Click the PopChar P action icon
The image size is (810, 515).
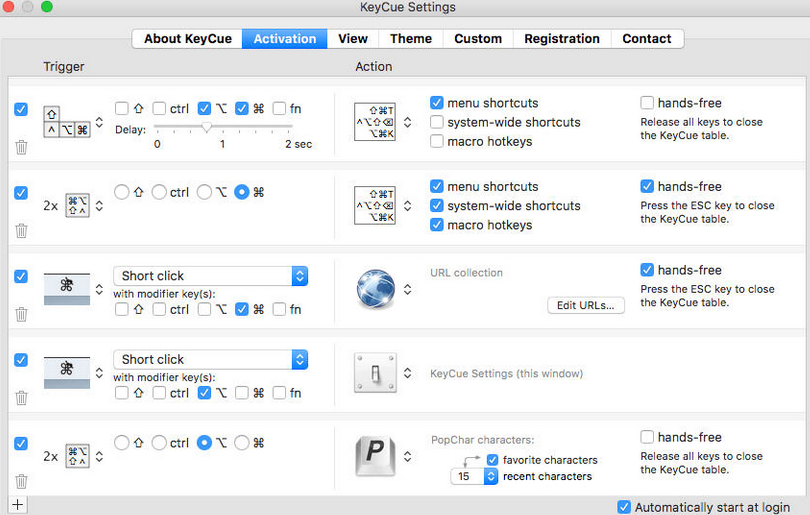pos(376,456)
